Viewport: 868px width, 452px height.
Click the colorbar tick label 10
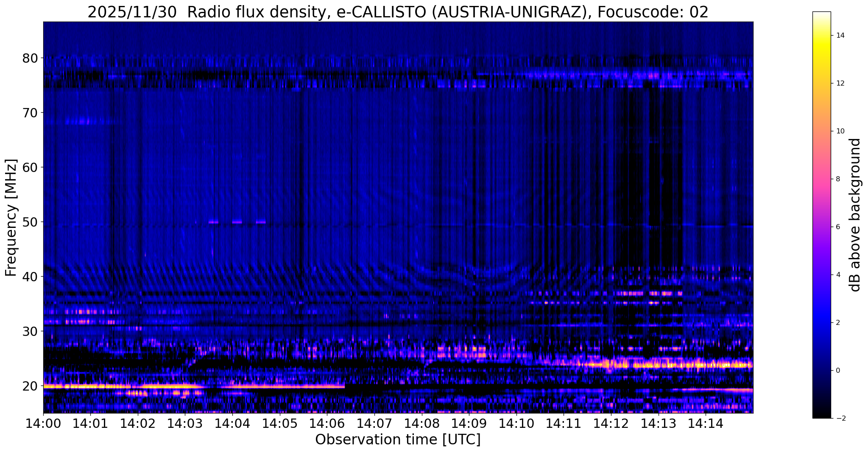(x=840, y=131)
